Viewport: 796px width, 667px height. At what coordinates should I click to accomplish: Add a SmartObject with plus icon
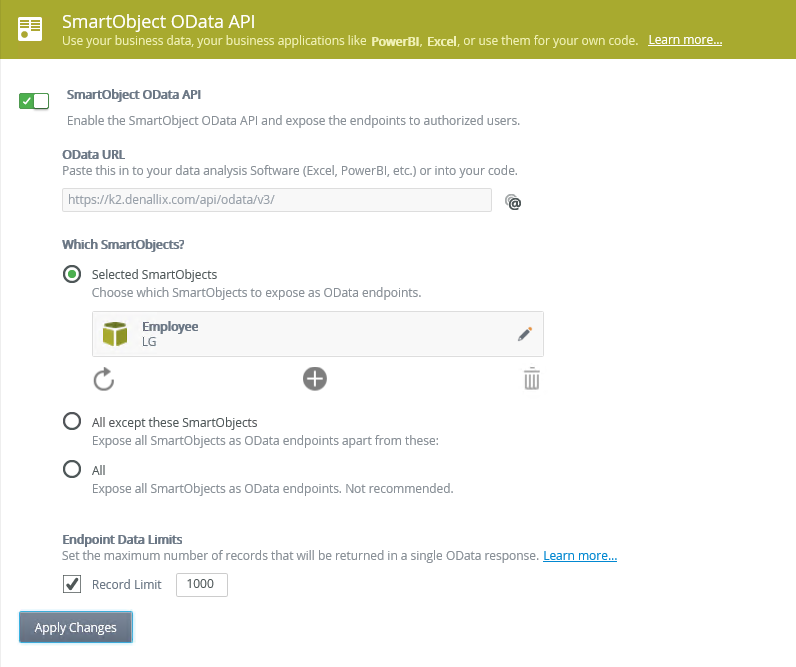315,378
